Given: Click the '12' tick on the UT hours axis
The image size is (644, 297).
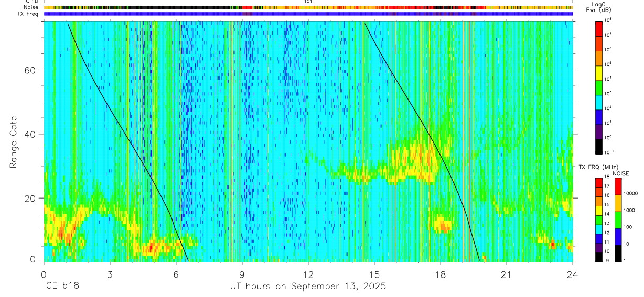Looking at the screenshot, I should pyautogui.click(x=308, y=274).
